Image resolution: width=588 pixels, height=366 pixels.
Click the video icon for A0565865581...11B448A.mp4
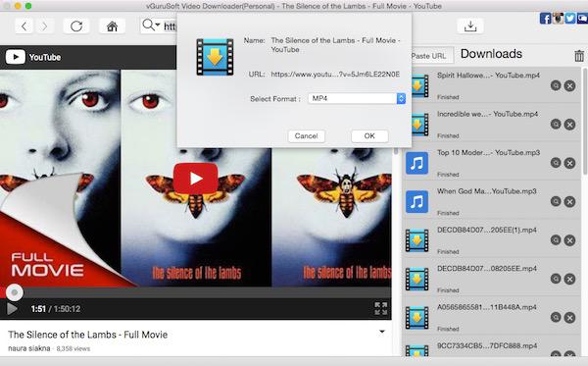click(417, 318)
